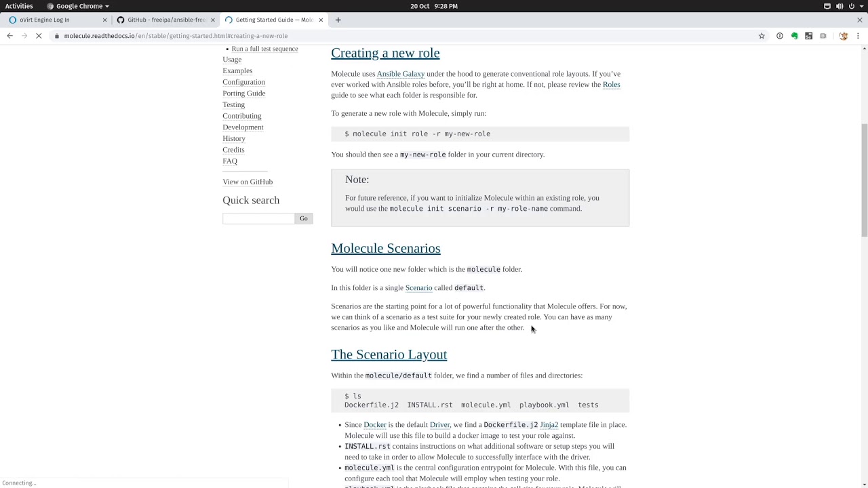
Task: Open the Evernote extension
Action: coord(794,36)
